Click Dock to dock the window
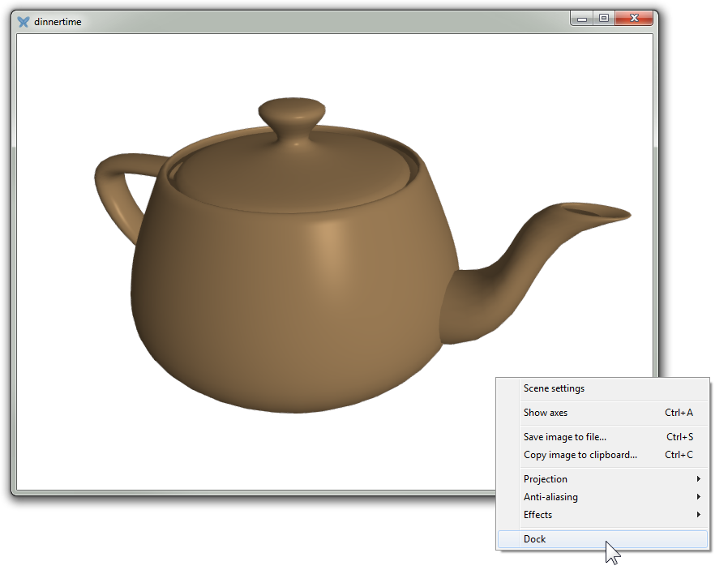This screenshot has width=728, height=570. 535,539
